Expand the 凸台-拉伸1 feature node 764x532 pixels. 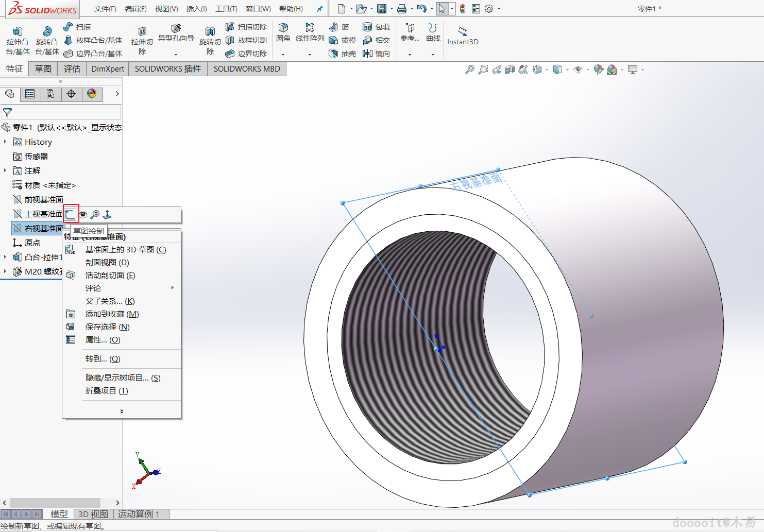[5, 257]
